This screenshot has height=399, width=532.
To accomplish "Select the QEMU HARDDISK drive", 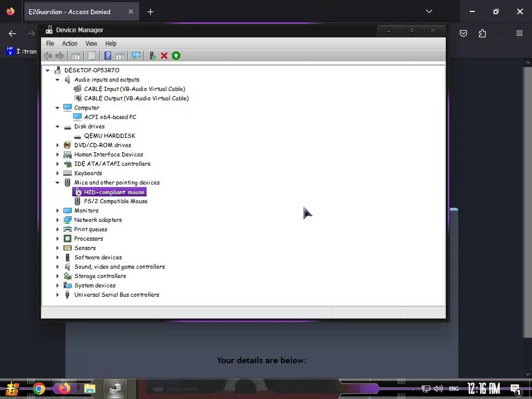I will [109, 136].
